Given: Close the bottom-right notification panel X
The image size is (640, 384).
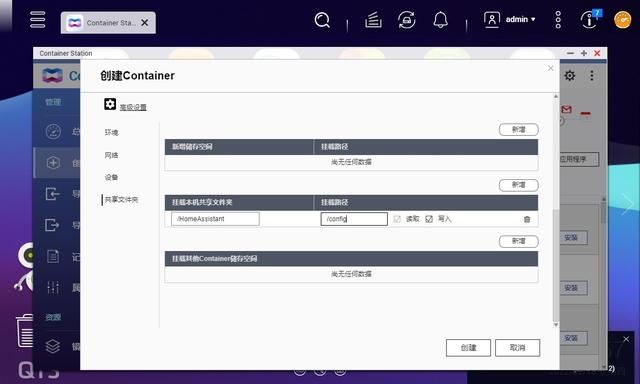Looking at the screenshot, I should [626, 339].
